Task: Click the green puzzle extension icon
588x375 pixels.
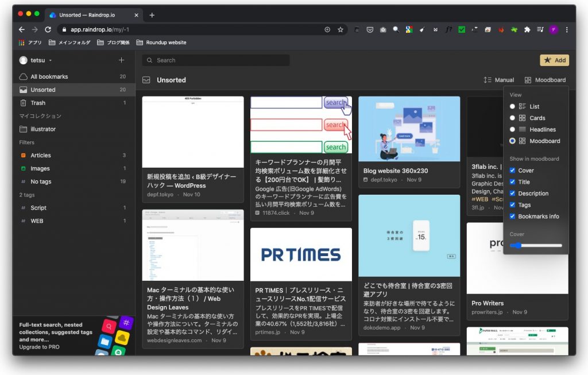Action: click(514, 30)
